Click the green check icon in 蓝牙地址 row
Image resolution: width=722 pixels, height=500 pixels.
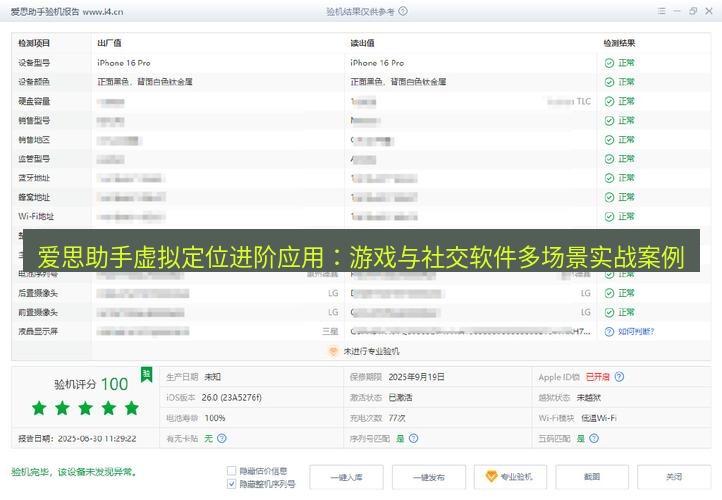point(609,178)
